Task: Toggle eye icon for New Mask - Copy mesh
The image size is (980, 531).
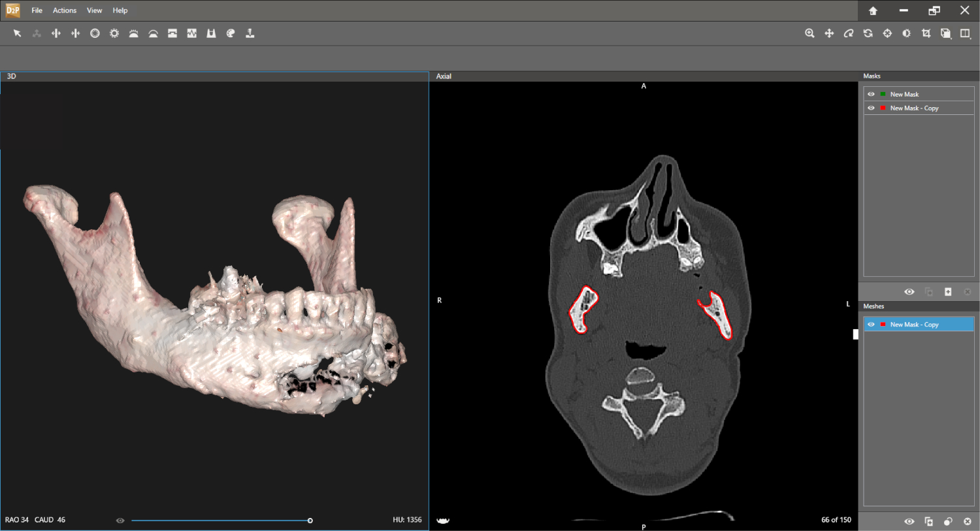Action: (x=871, y=325)
